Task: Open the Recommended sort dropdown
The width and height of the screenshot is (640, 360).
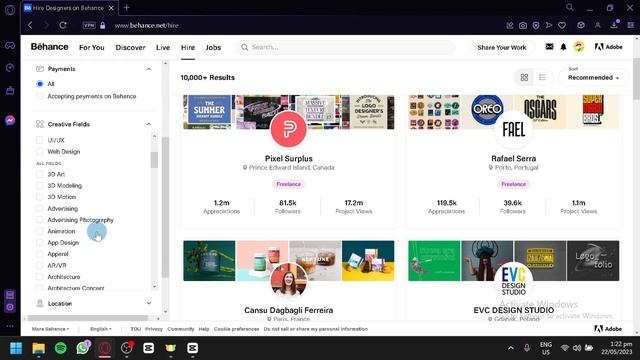Action: click(593, 77)
